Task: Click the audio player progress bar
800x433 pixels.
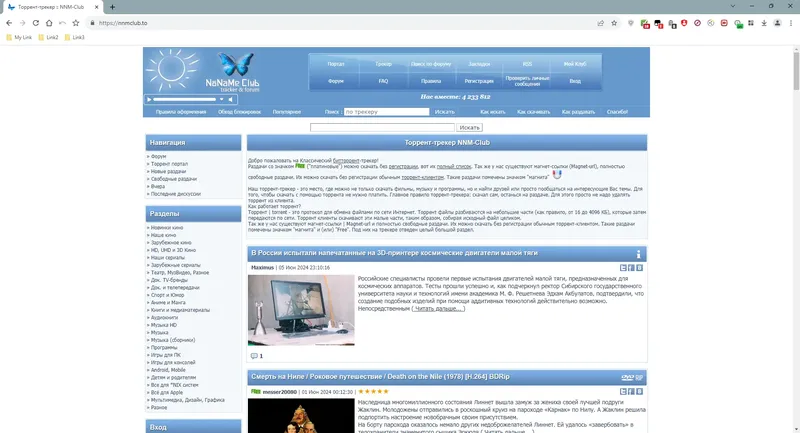Action: tap(185, 99)
